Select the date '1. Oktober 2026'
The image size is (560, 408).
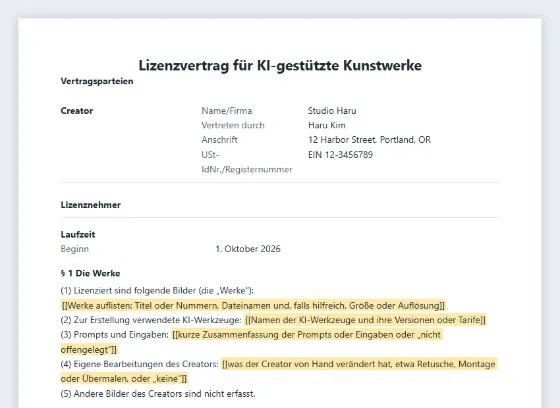[248, 249]
